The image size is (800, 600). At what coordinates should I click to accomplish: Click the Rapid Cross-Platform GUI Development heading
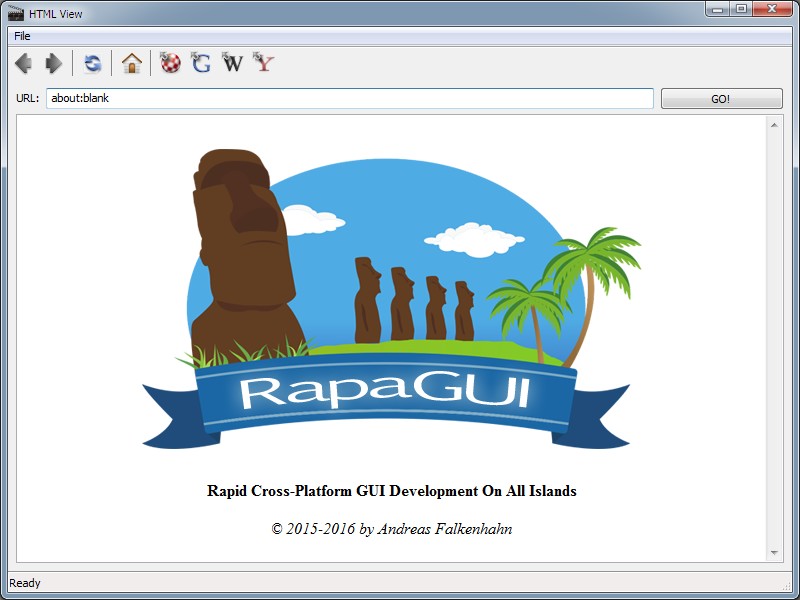click(391, 491)
